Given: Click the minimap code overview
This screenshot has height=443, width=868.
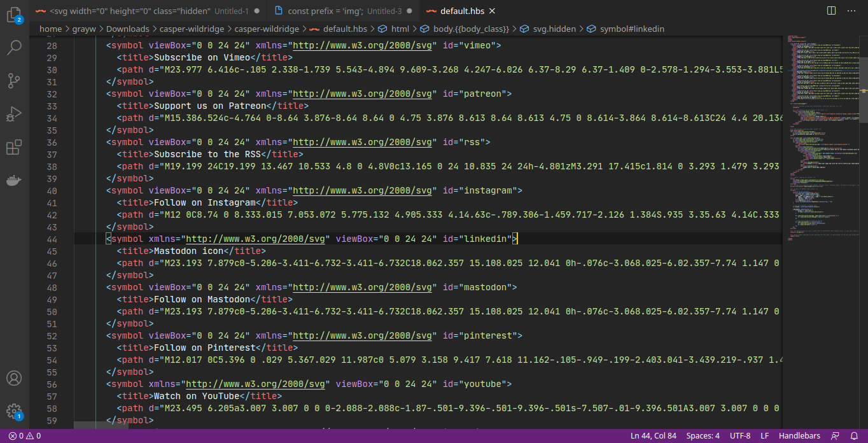Looking at the screenshot, I should pos(822,137).
